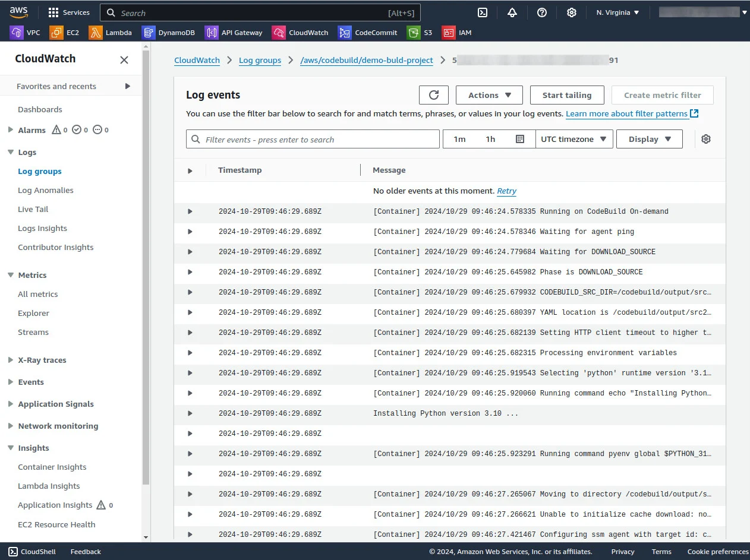This screenshot has width=750, height=560.
Task: Expand 'Processing environment variables' log row
Action: click(x=190, y=353)
